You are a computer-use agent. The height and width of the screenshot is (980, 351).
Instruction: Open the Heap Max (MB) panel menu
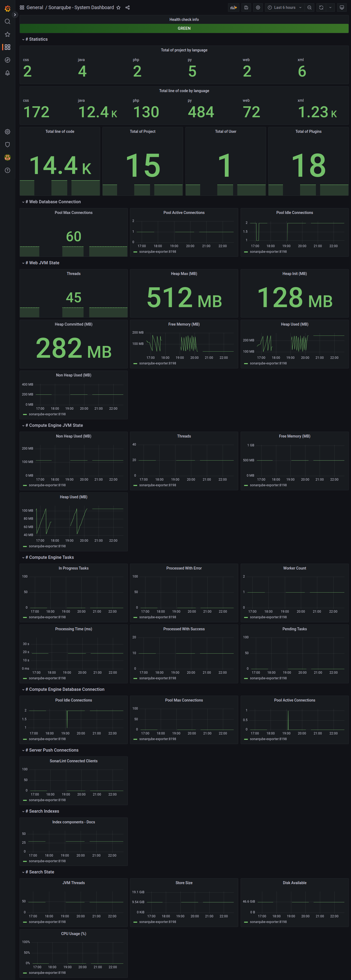(x=184, y=274)
